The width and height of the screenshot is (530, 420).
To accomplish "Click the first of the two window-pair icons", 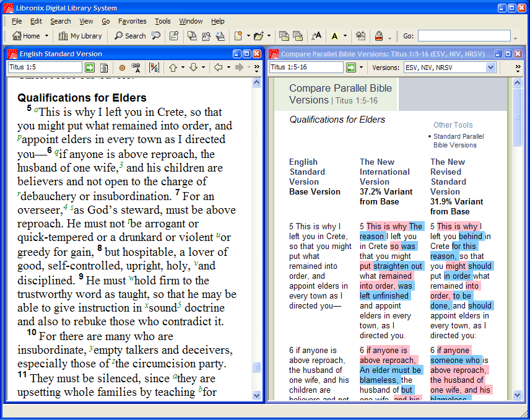I will point(284,36).
